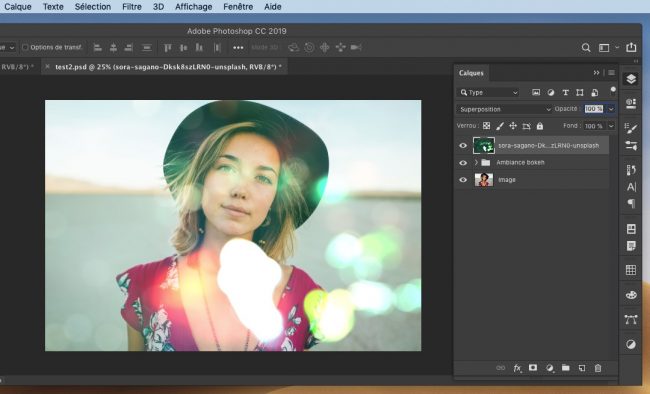
Task: Open the Calques panel hamburger menu
Action: click(611, 73)
